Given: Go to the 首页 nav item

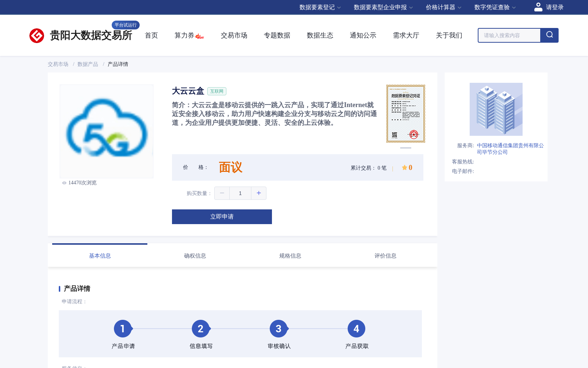Looking at the screenshot, I should 151,35.
